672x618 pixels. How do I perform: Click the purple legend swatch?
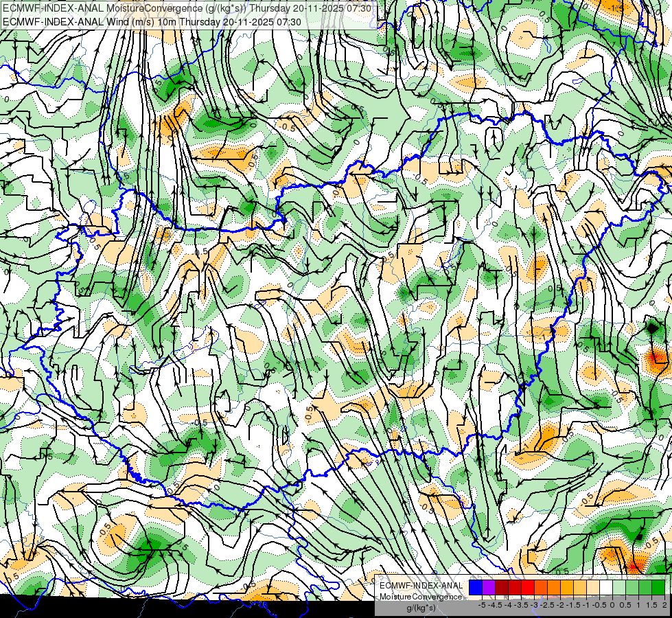489,588
